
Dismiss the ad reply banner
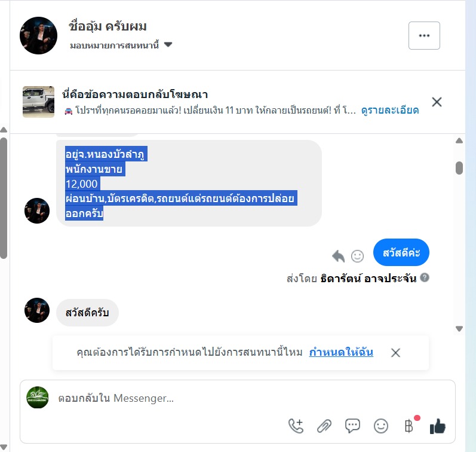coord(437,102)
